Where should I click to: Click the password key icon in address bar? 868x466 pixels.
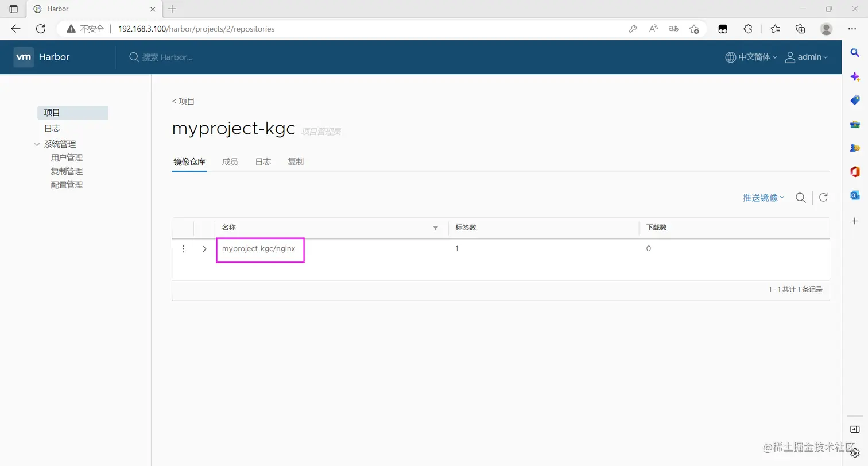pyautogui.click(x=633, y=29)
